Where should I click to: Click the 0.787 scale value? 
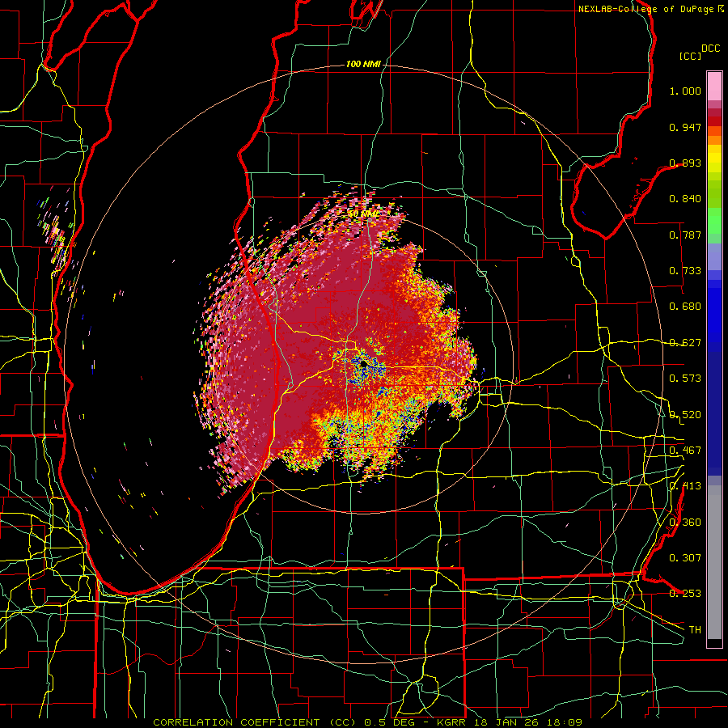pos(685,235)
